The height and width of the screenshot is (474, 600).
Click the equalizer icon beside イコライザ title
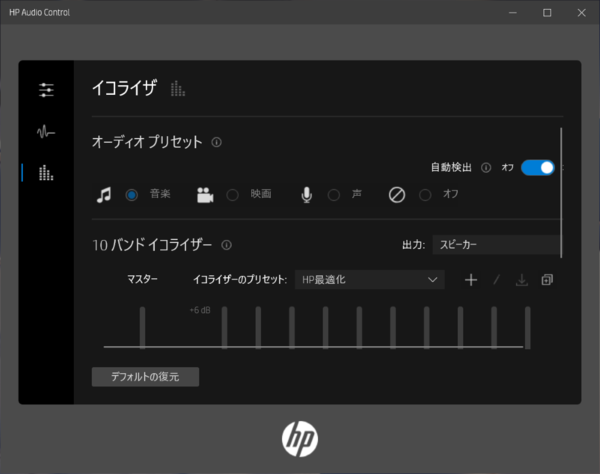(178, 88)
